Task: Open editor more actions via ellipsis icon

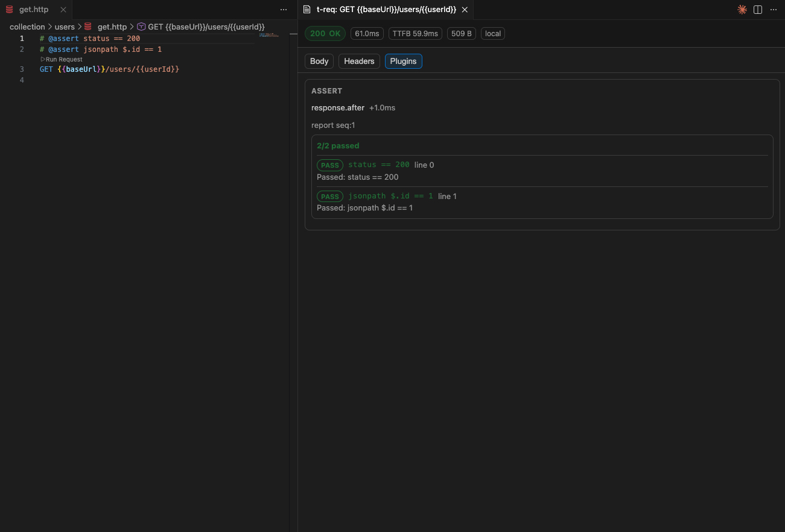Action: [283, 10]
